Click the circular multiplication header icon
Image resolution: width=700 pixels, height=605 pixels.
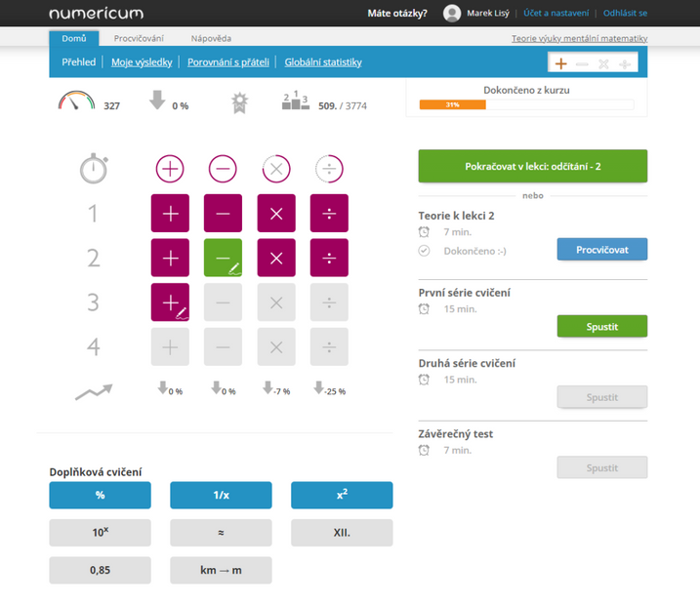(276, 169)
